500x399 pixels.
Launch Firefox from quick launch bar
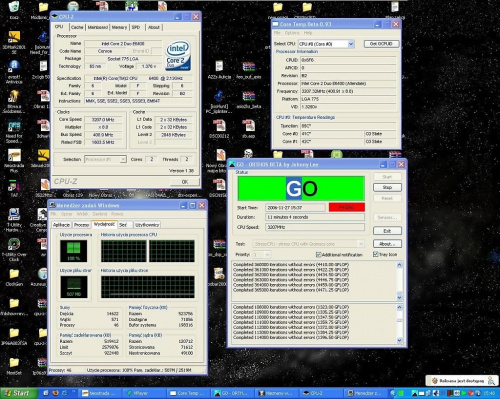point(55,393)
